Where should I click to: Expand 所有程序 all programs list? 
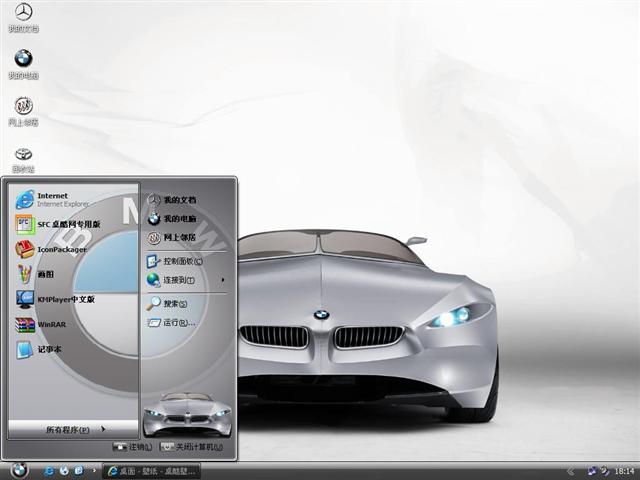point(73,429)
